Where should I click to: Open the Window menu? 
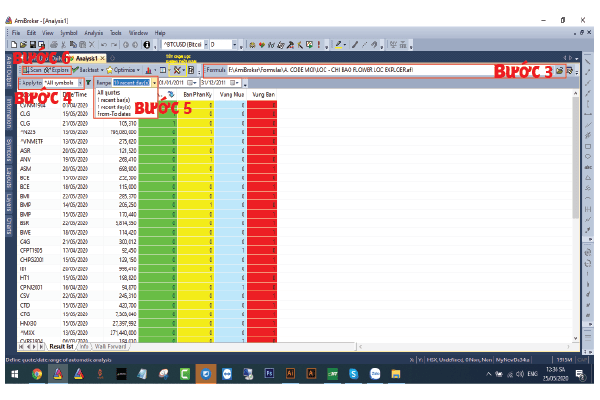pyautogui.click(x=138, y=33)
